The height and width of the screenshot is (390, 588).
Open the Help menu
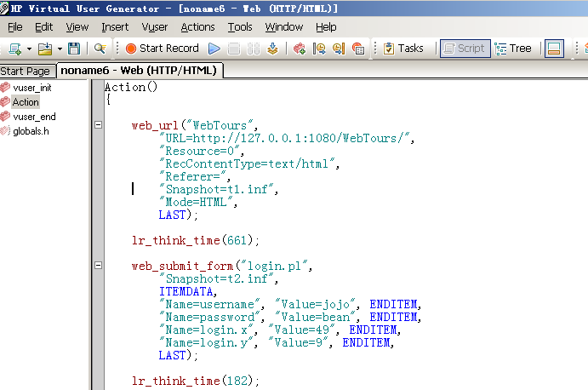pos(326,27)
